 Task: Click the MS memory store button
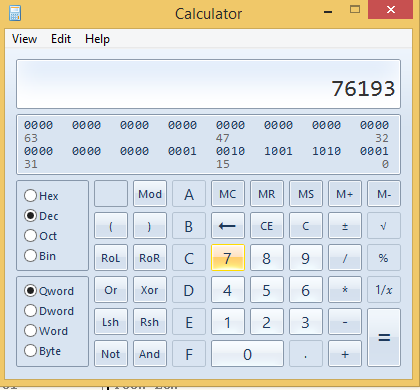pyautogui.click(x=306, y=194)
